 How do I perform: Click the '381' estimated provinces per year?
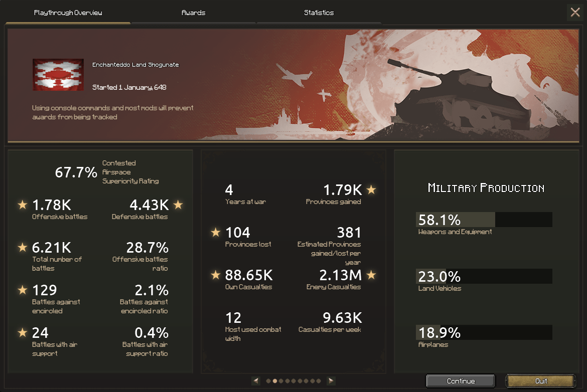click(x=349, y=233)
